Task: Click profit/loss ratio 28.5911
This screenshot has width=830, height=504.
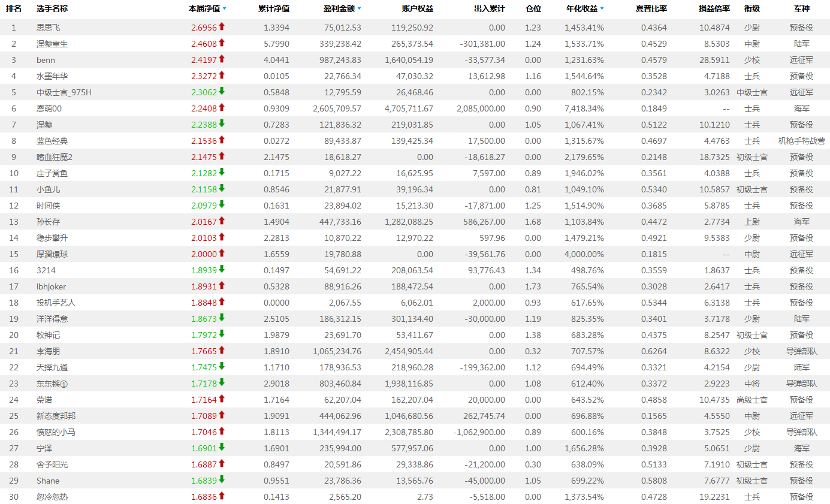Action: 714,60
